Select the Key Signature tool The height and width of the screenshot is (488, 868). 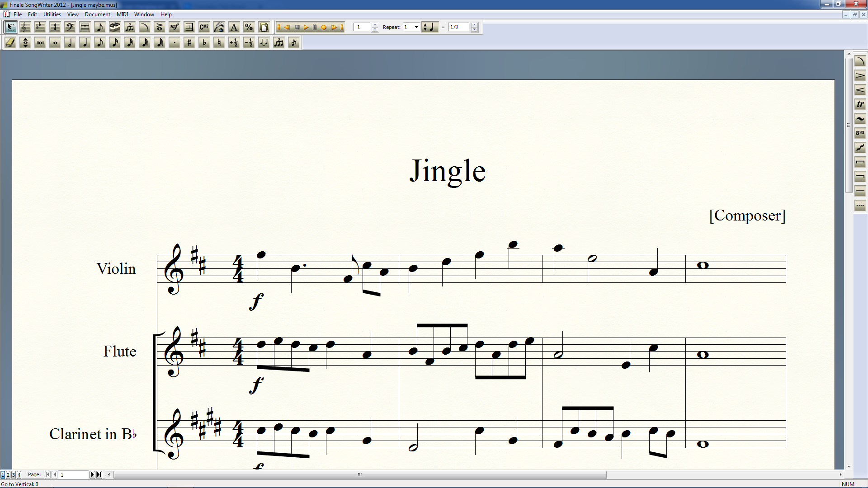click(40, 28)
